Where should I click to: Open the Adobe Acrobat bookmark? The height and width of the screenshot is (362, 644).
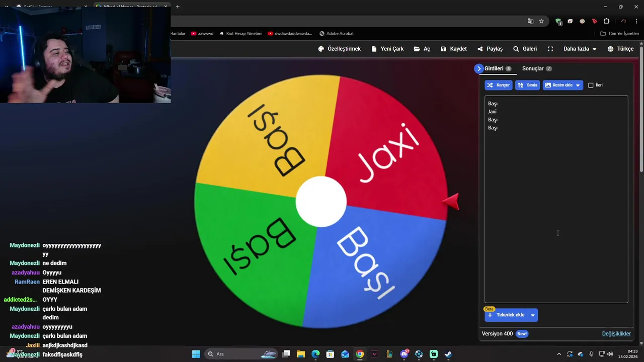click(x=337, y=34)
